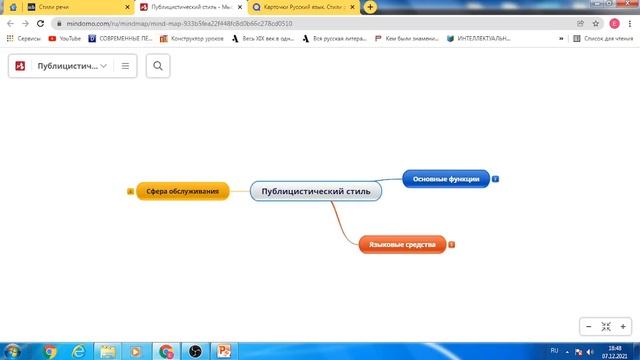
Task: Select the orange node "Языковые средства"
Action: (x=402, y=244)
